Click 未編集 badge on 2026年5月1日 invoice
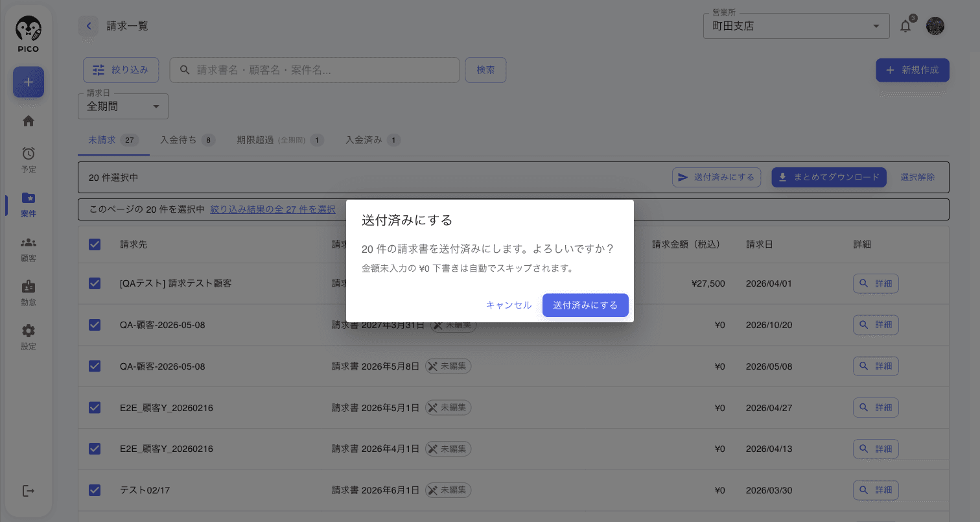The image size is (980, 522). coord(449,407)
